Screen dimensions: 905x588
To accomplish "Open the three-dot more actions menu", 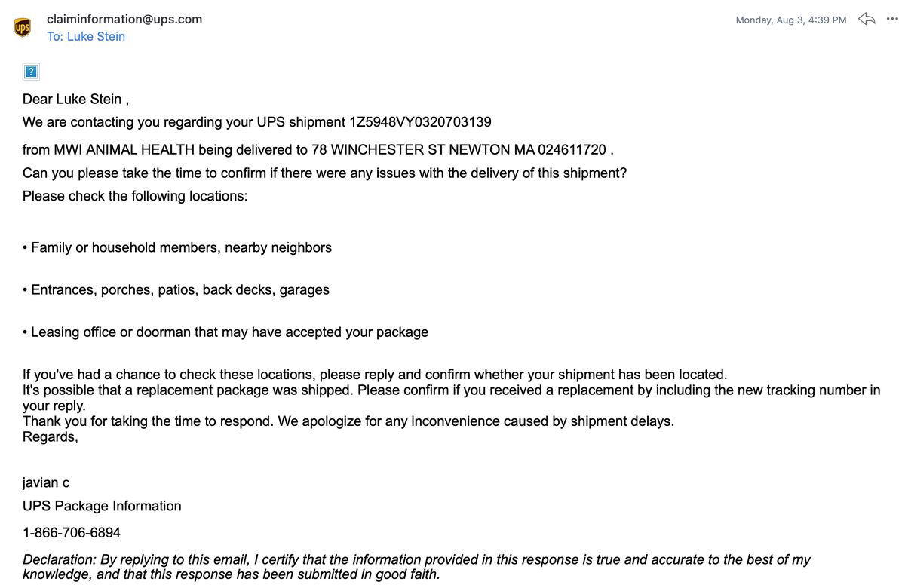I will (x=892, y=20).
